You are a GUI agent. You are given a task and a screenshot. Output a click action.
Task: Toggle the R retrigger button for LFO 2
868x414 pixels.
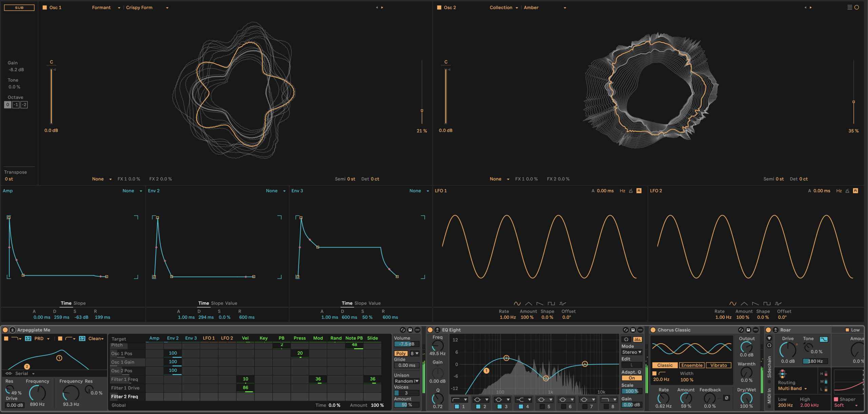(x=856, y=191)
